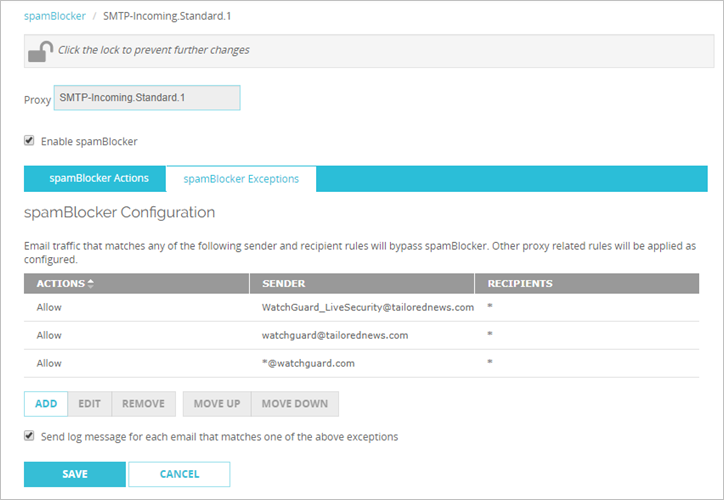724x500 pixels.
Task: Click the Proxy name input field
Action: coord(146,98)
